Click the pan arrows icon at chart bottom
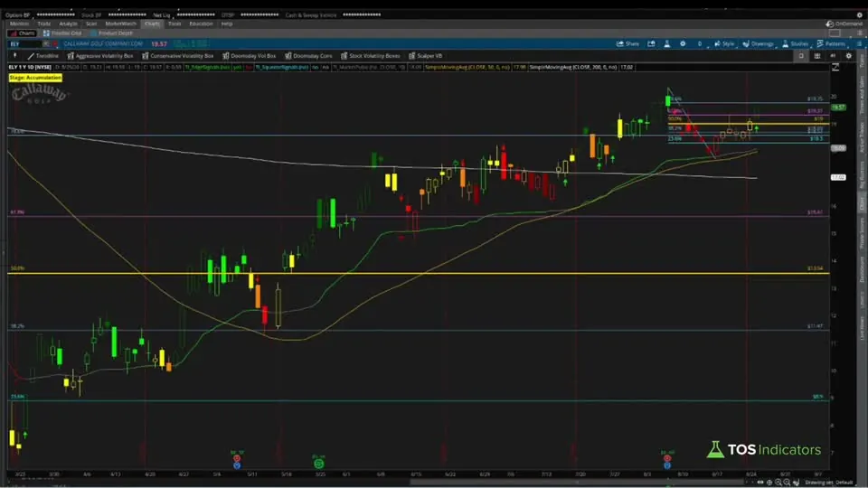Viewport: 868px width, 488px height. 760,483
